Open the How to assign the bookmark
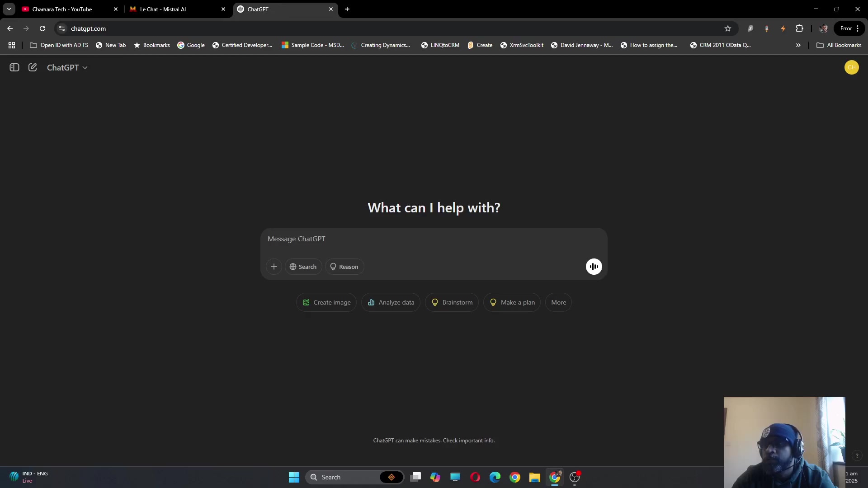 (x=649, y=45)
